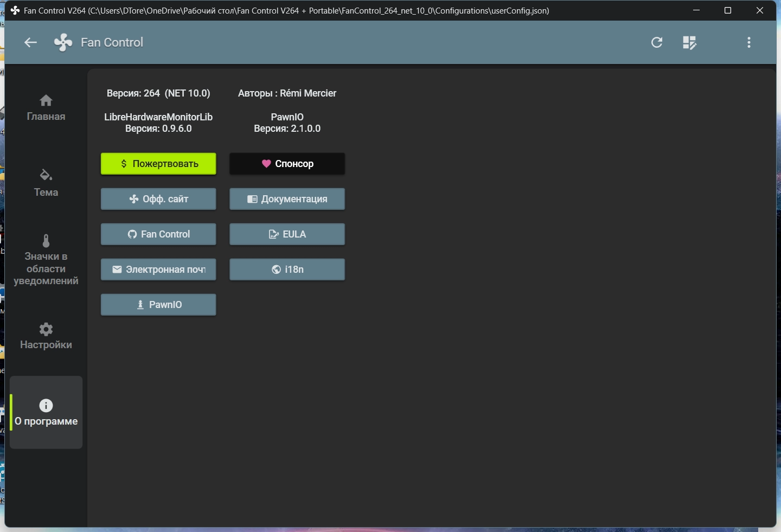The height and width of the screenshot is (532, 781).
Task: Click the Электронная почта button
Action: 158,270
